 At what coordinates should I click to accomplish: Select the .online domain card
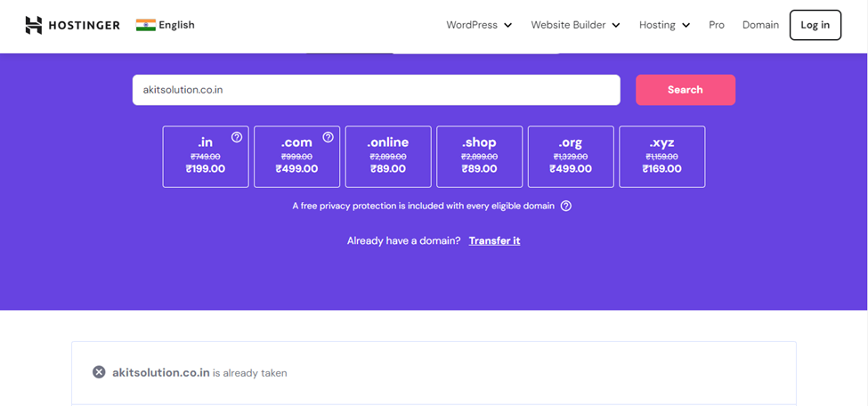click(388, 157)
